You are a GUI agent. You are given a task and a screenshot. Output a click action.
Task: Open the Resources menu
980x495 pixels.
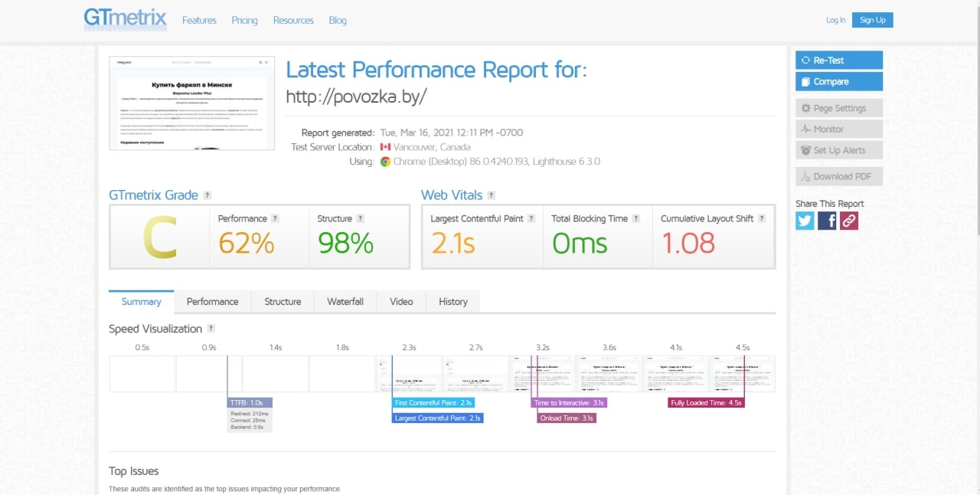point(293,20)
